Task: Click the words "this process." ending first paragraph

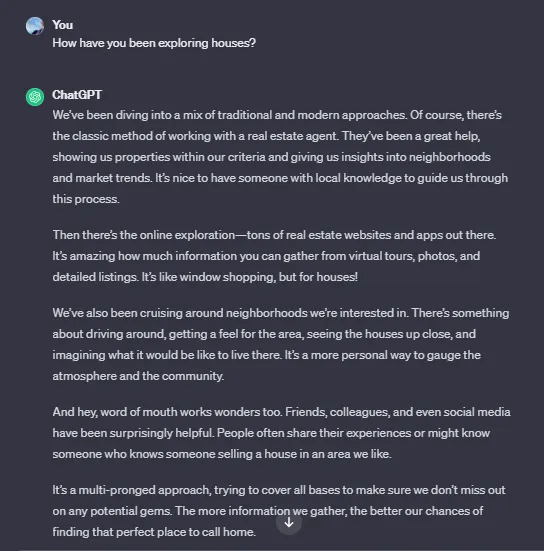Action: pyautogui.click(x=86, y=199)
